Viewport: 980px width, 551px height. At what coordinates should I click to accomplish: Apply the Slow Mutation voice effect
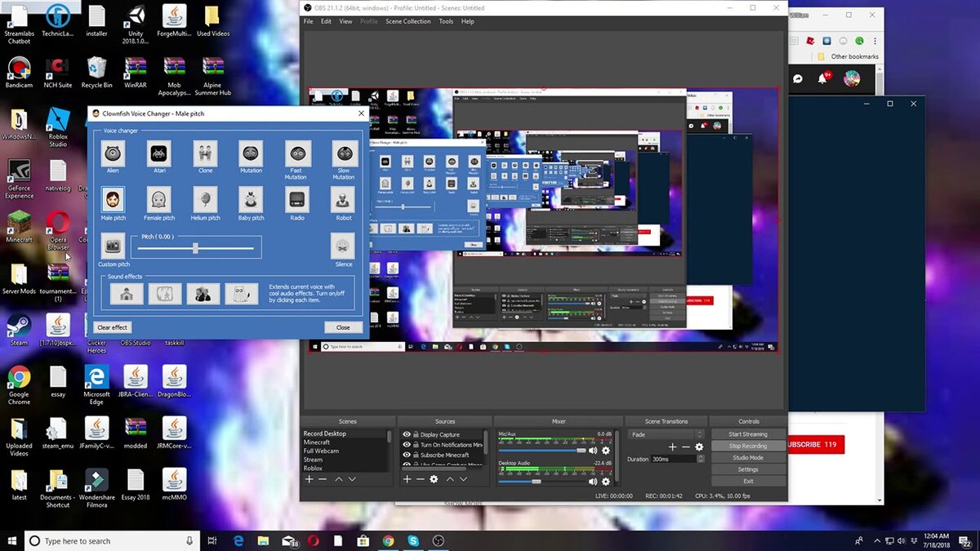pyautogui.click(x=343, y=153)
